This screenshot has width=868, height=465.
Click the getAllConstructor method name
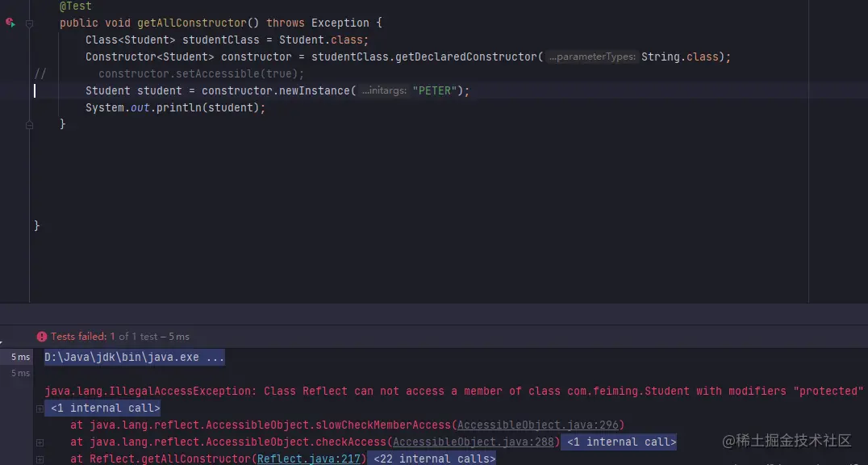coord(191,23)
